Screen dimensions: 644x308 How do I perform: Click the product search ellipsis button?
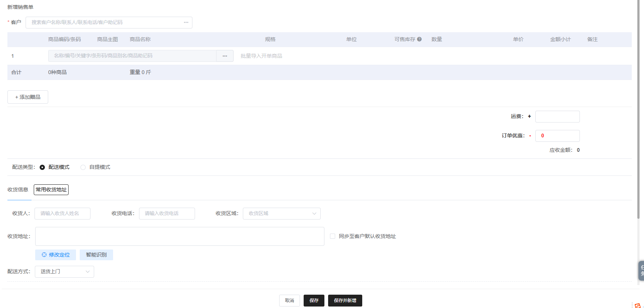click(x=225, y=56)
